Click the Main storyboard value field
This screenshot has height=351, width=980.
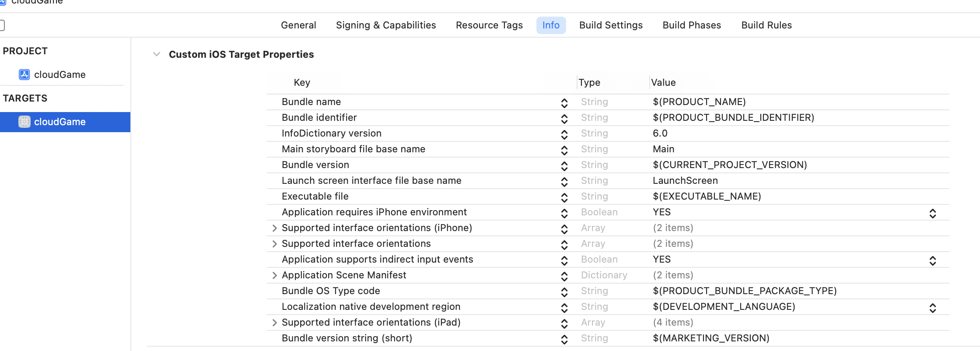(x=663, y=149)
